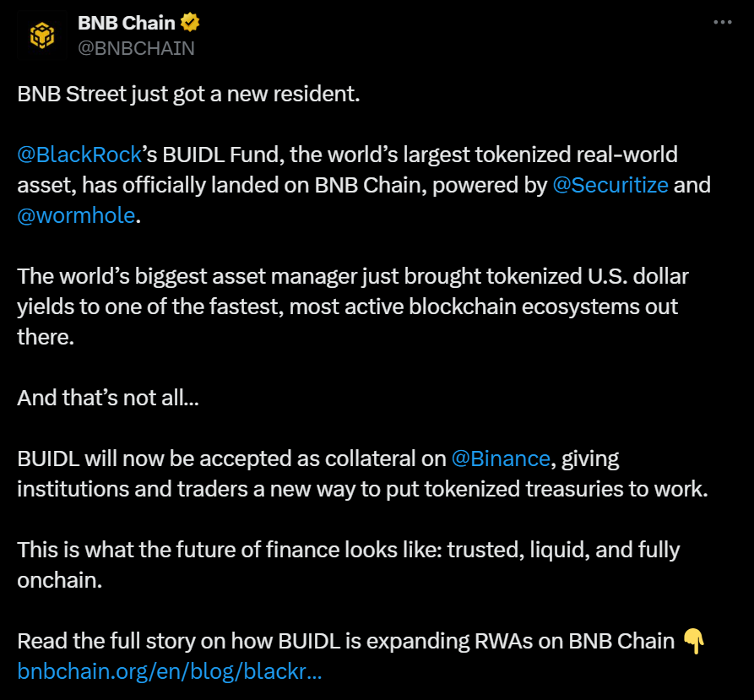Visit the @Securitize profile mention
This screenshot has width=754, height=700.
[610, 185]
